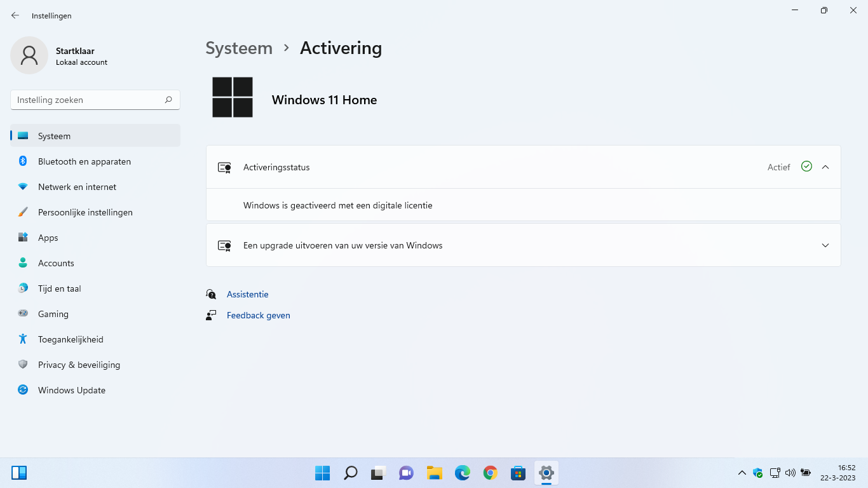Go to Netwerk en internet
868x488 pixels.
[x=95, y=187]
